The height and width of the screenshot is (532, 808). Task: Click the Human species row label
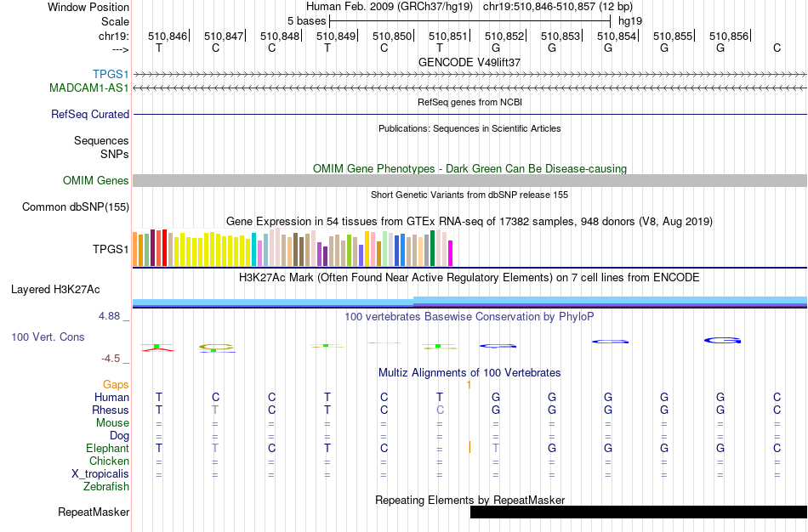(111, 397)
